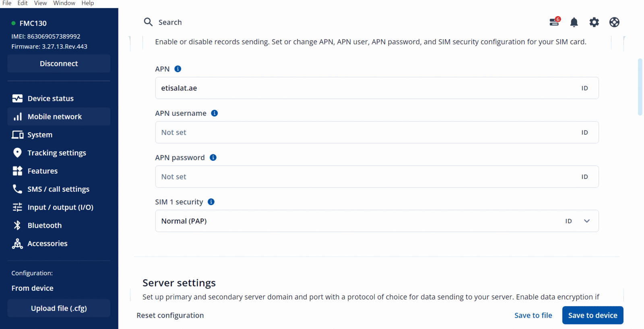Click the APN password info icon

click(x=213, y=158)
